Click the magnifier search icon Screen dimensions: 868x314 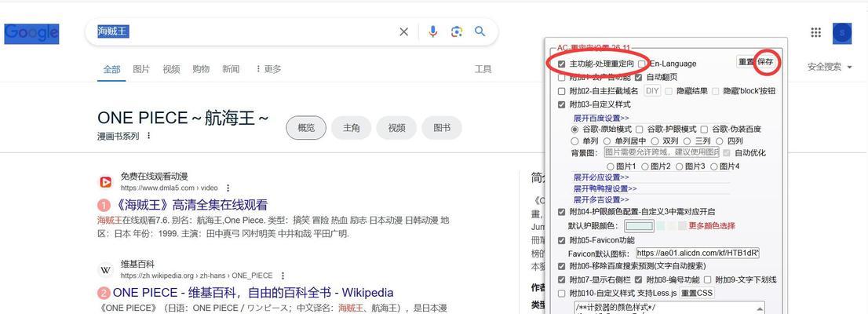(480, 31)
